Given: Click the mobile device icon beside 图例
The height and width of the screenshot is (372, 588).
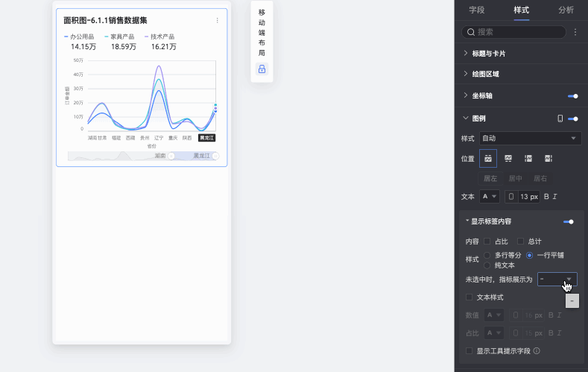Looking at the screenshot, I should click(560, 119).
